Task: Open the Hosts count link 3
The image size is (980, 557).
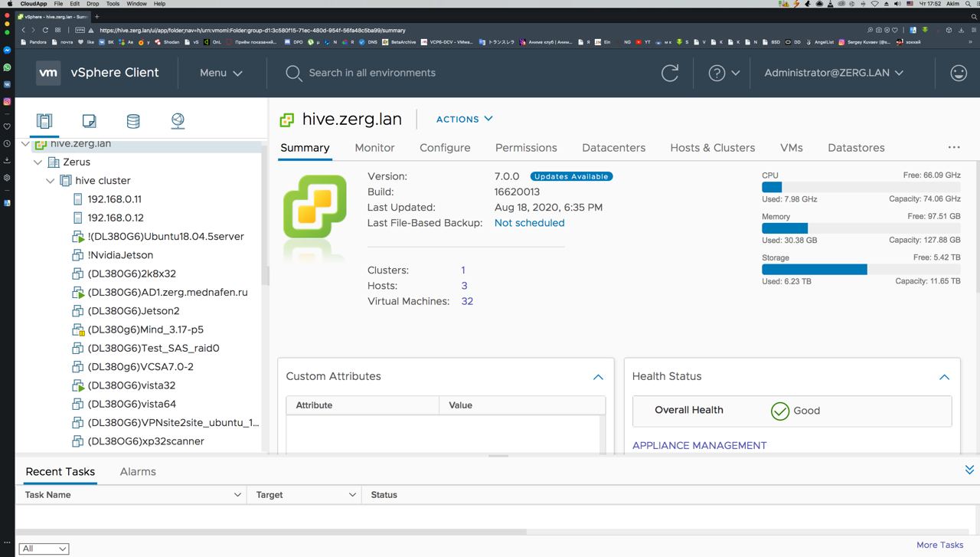Action: [x=464, y=286]
